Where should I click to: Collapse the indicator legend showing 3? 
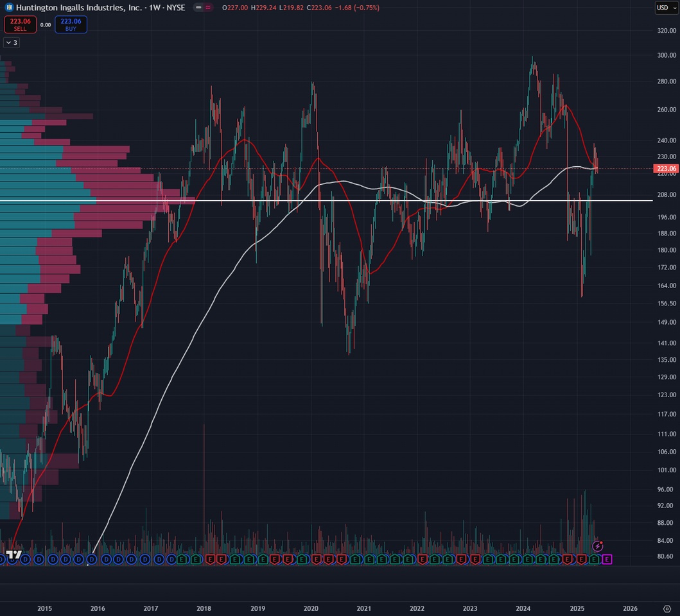(x=12, y=42)
